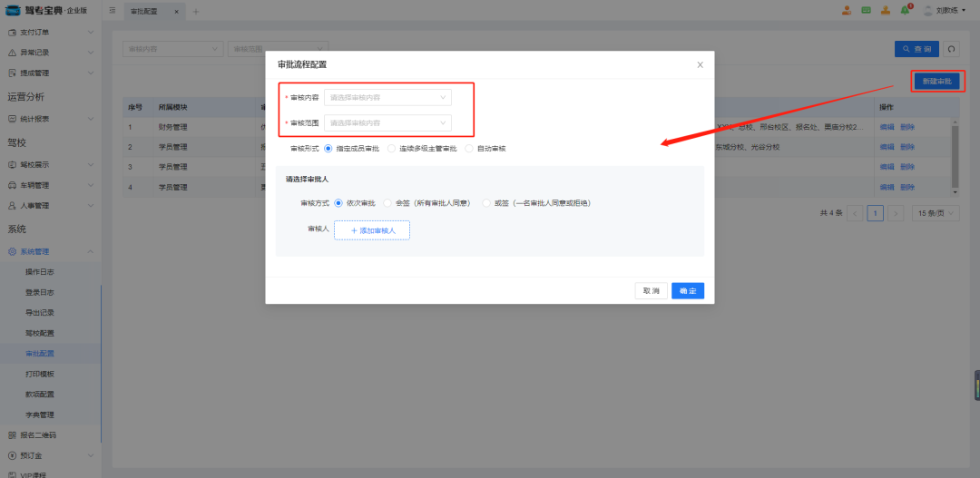Viewport: 980px width, 478px height.
Task: Open the notification bell icon
Action: pos(905,11)
